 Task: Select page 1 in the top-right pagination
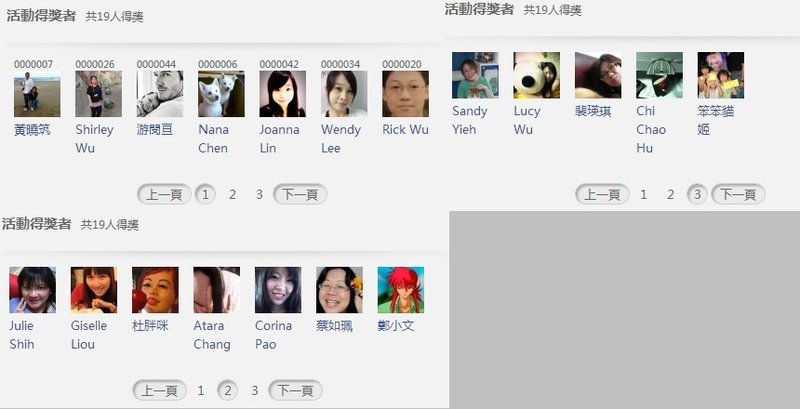pos(643,194)
